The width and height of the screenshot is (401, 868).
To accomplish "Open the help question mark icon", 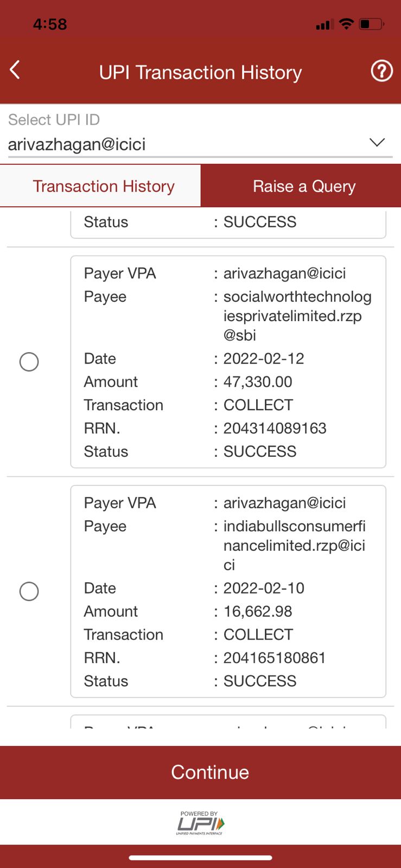I will [381, 71].
